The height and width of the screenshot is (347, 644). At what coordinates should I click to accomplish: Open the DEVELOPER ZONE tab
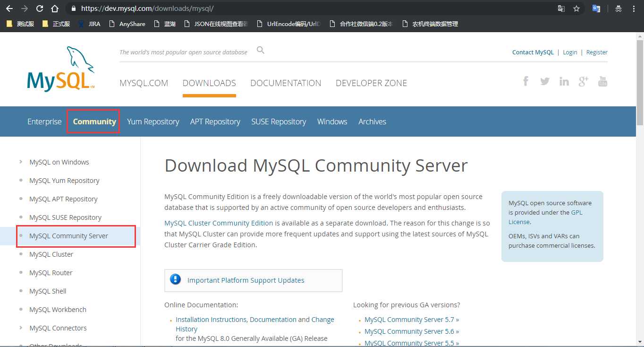(371, 83)
